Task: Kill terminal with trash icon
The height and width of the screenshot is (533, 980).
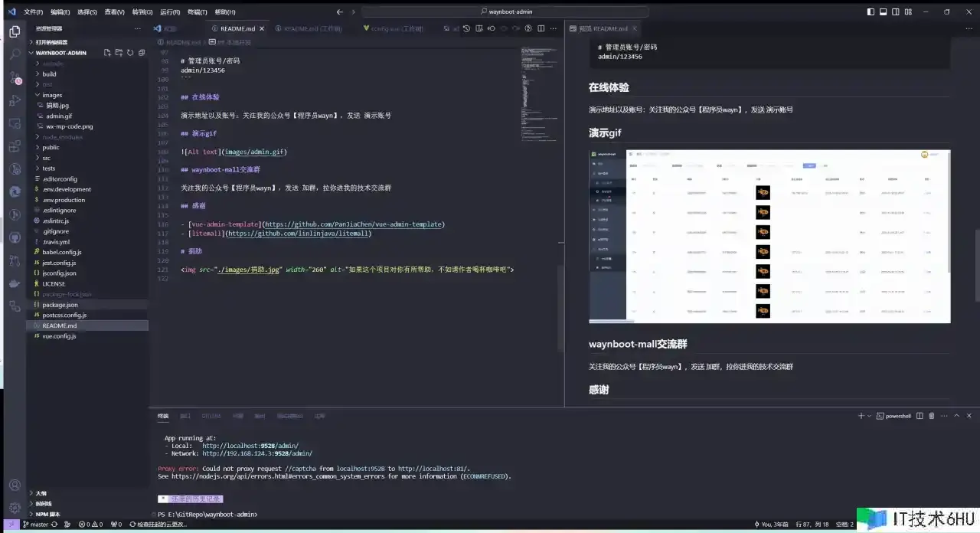Action: coord(932,416)
